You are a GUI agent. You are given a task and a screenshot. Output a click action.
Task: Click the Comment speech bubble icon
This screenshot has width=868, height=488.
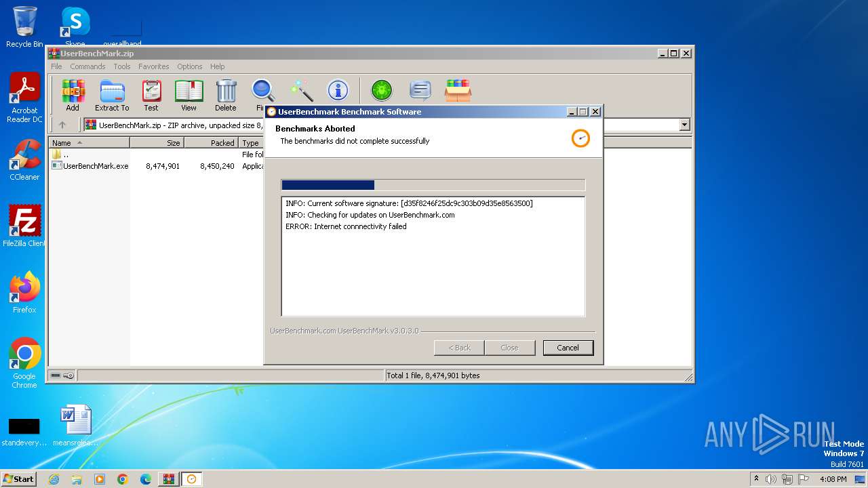(420, 90)
